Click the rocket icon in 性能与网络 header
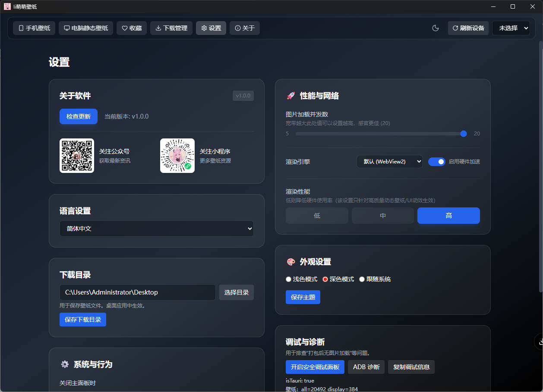This screenshot has width=543, height=392. [290, 96]
